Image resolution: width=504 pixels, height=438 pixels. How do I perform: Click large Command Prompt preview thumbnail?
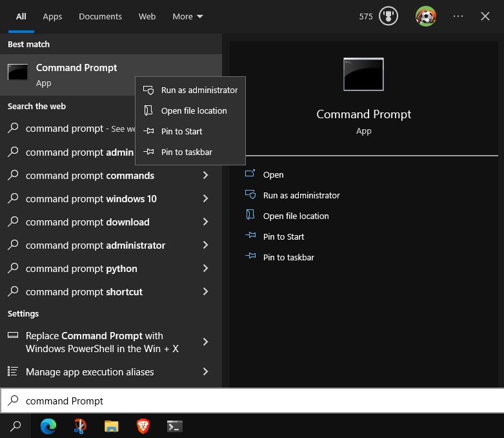pyautogui.click(x=363, y=74)
